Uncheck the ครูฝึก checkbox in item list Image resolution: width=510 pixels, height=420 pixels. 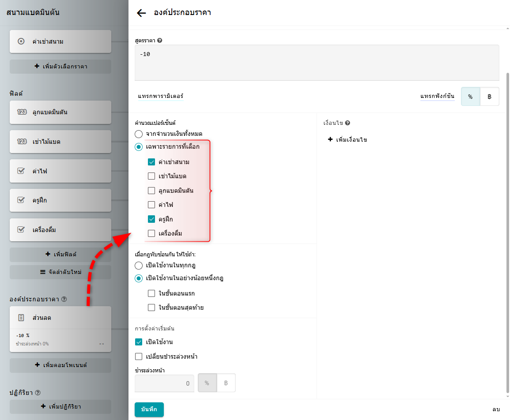tap(151, 219)
